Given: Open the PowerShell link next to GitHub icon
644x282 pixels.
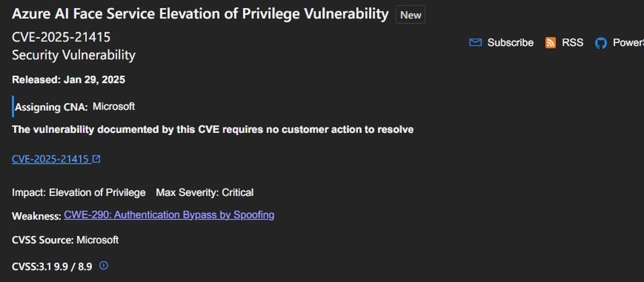Looking at the screenshot, I should [x=629, y=42].
